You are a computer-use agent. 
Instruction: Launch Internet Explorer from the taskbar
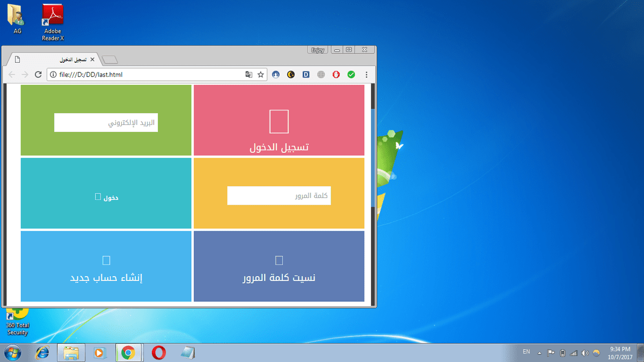[42, 352]
